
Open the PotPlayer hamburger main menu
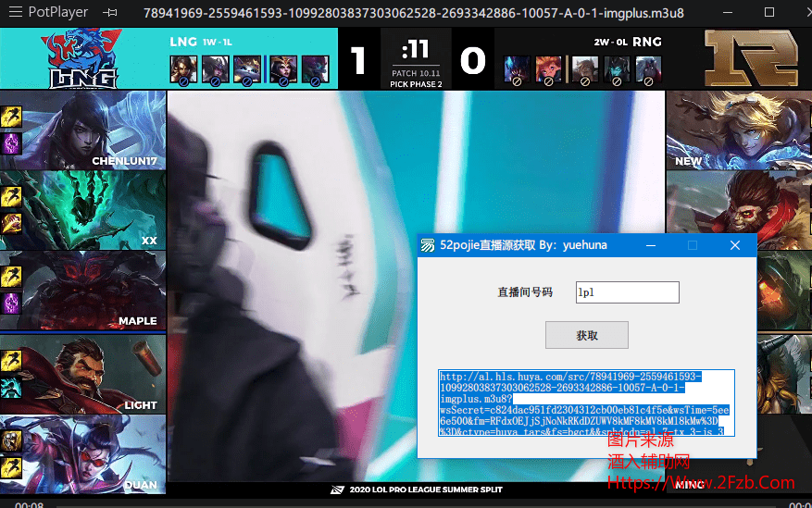point(16,12)
